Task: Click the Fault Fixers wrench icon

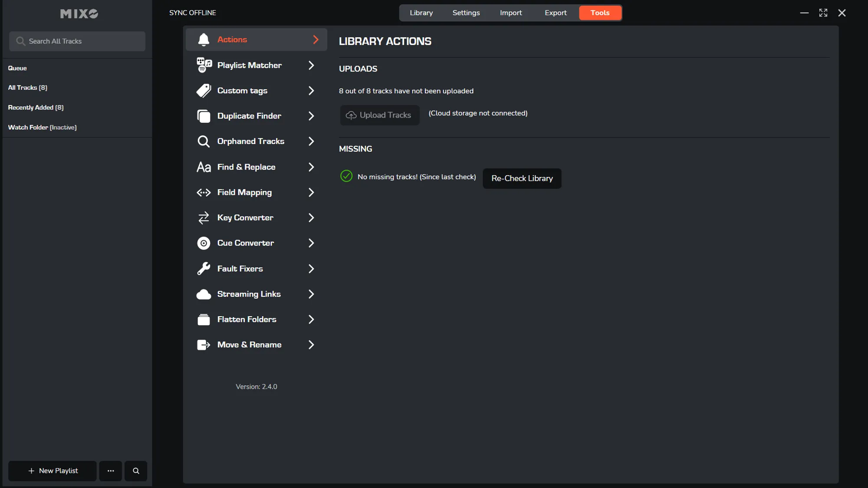Action: pos(204,269)
